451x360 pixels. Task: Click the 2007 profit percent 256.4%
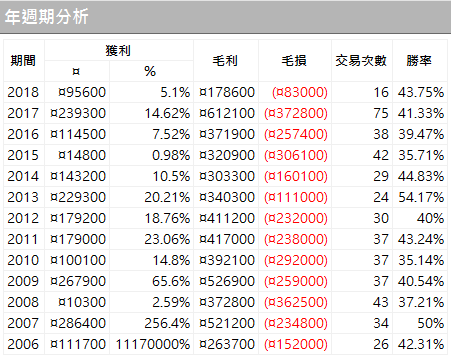[167, 323]
